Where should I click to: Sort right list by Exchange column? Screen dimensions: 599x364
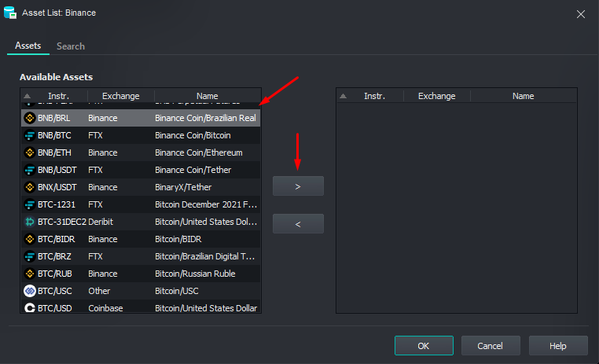click(436, 96)
